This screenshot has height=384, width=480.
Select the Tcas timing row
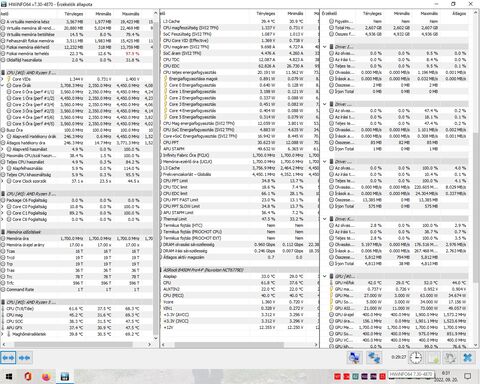coord(77,251)
